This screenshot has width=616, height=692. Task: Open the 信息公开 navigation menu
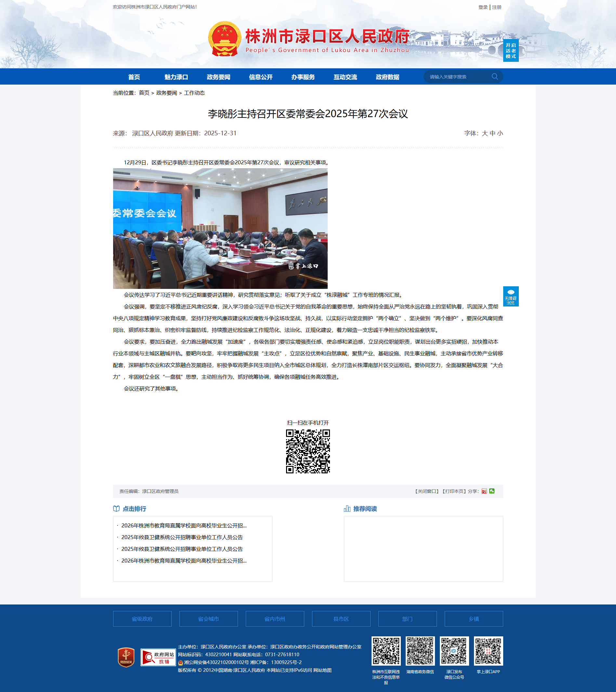tap(261, 77)
